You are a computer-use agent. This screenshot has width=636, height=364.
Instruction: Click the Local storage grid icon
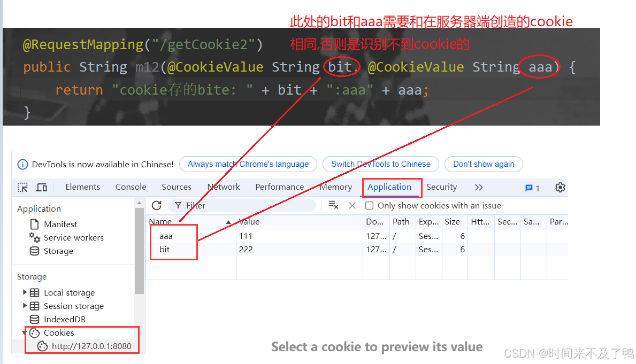[x=34, y=293]
